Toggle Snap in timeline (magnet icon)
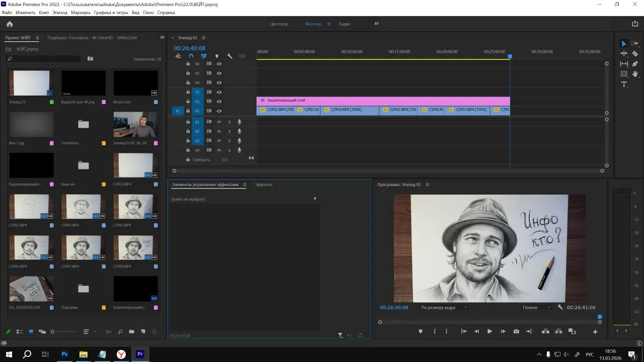The image size is (644, 362). 191,56
